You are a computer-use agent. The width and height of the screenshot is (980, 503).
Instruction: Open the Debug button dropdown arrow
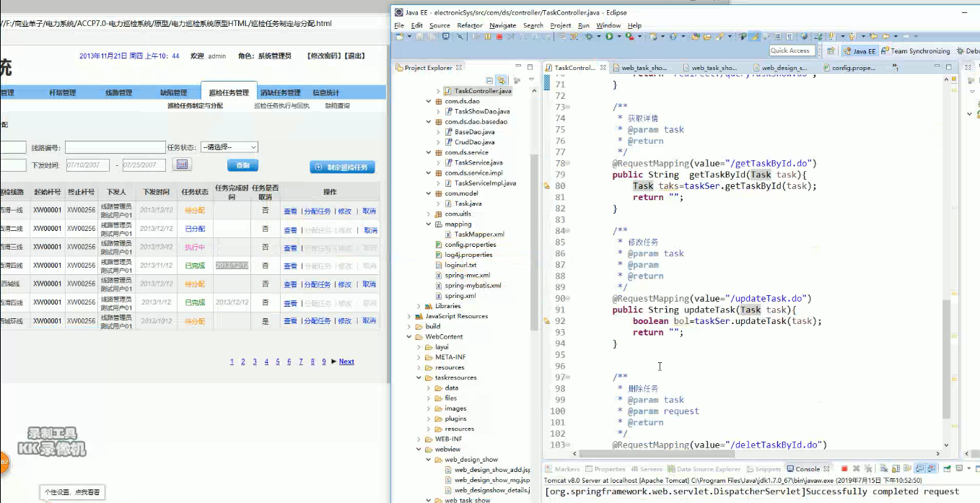click(599, 36)
